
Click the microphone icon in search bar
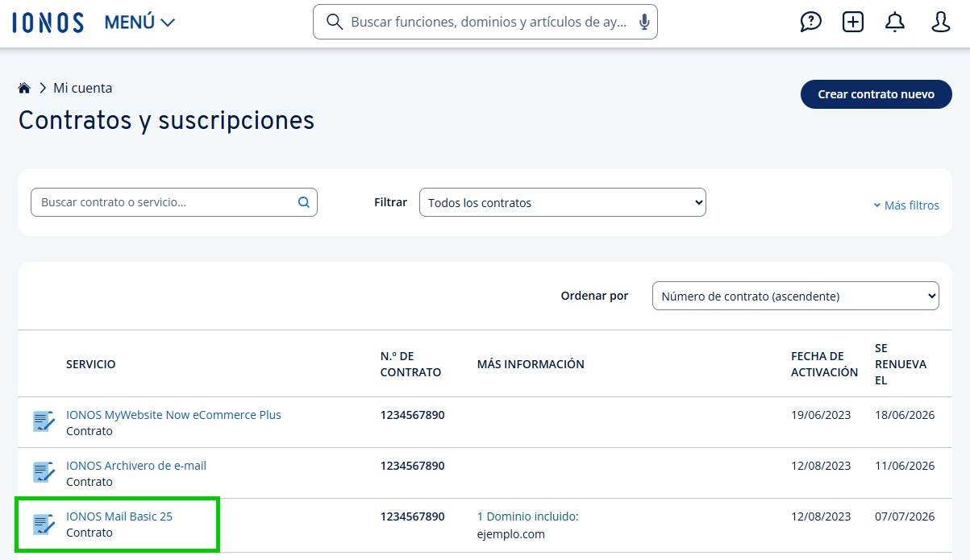[x=644, y=23]
